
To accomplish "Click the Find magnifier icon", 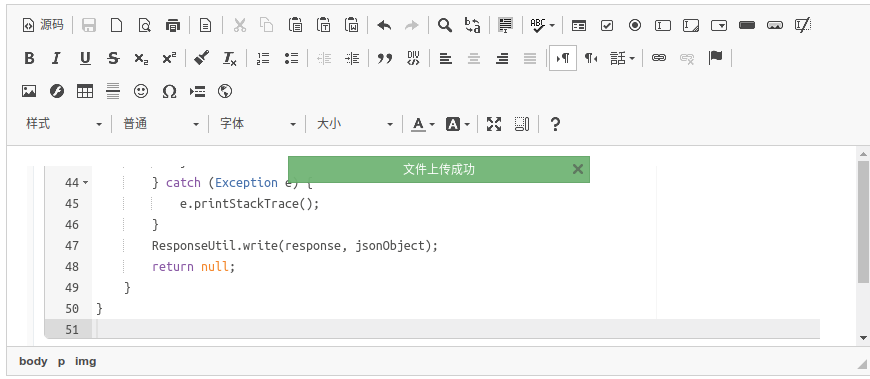I will pyautogui.click(x=444, y=25).
